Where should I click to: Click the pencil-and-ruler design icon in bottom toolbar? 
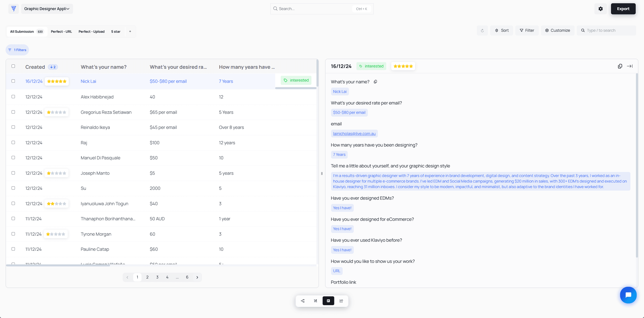pyautogui.click(x=315, y=301)
